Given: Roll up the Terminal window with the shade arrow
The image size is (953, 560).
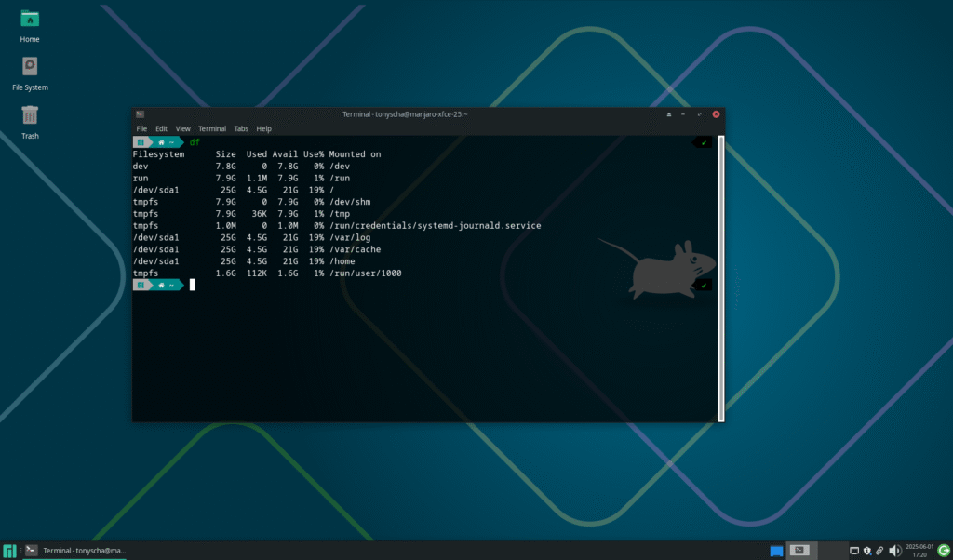Looking at the screenshot, I should pos(668,114).
